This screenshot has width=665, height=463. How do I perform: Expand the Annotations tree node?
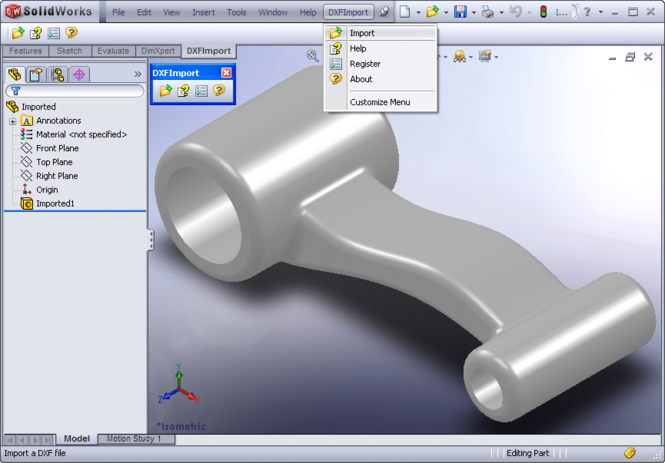point(12,121)
